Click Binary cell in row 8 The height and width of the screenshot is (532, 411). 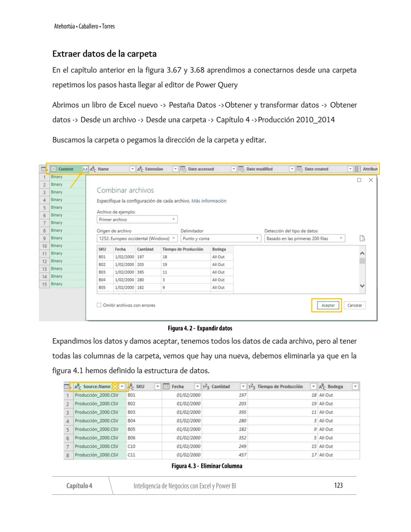pyautogui.click(x=68, y=230)
